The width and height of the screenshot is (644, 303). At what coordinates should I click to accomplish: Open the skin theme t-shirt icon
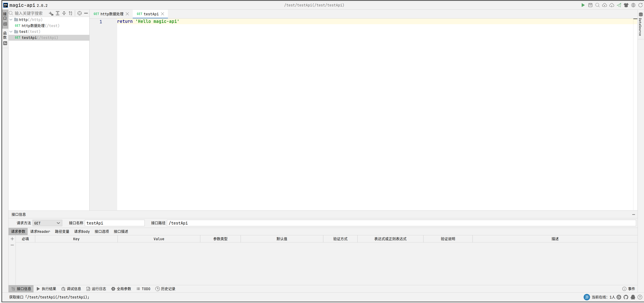(626, 5)
